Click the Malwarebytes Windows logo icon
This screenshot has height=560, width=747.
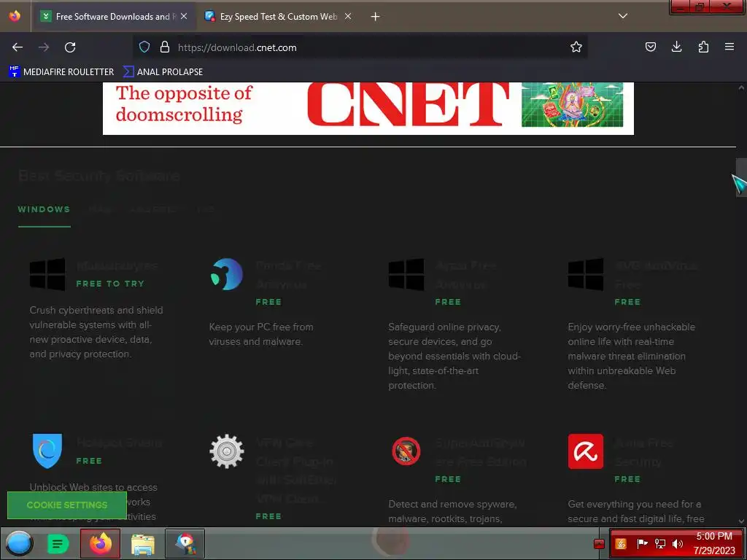pos(47,274)
